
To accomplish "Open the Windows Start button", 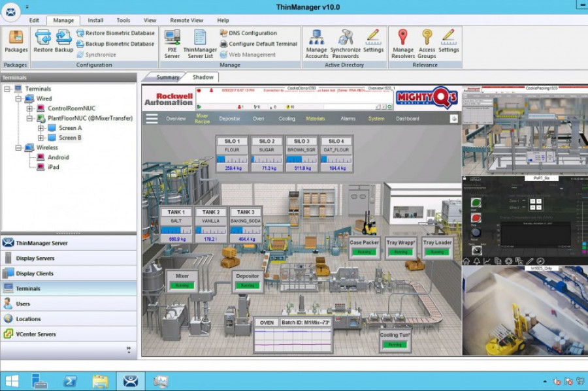I will [12, 381].
